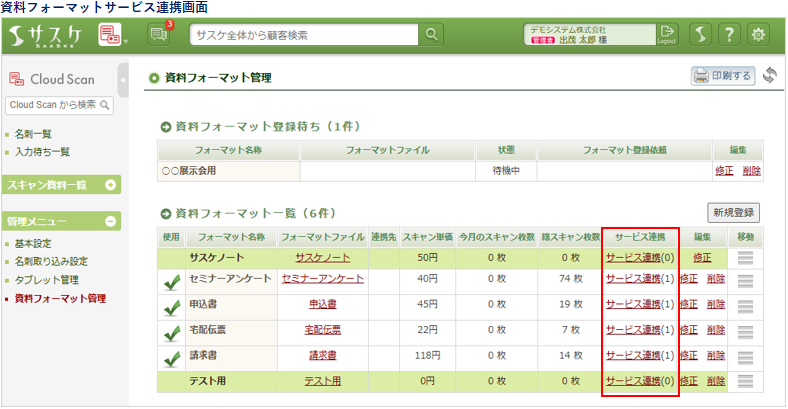Open the Cloud Scan card module icon
This screenshot has width=788, height=409.
pyautogui.click(x=110, y=35)
